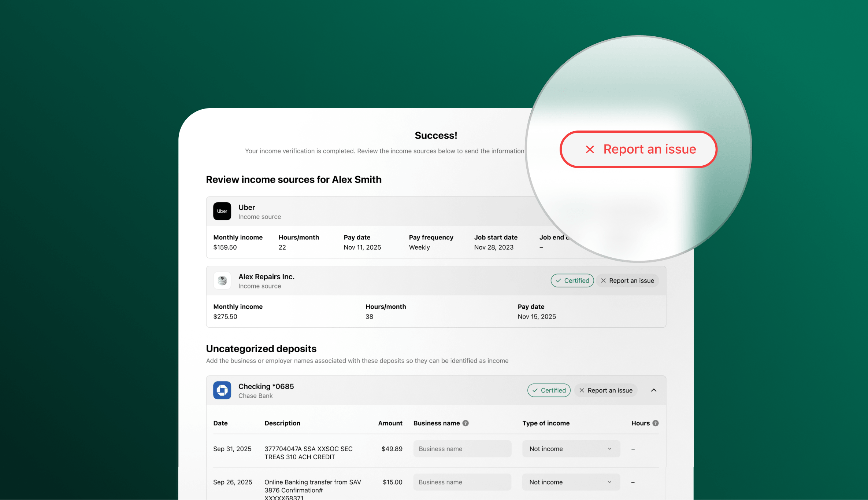Click the enlarged red Report an issue button
Screen dimensions: 868x500
638,149
